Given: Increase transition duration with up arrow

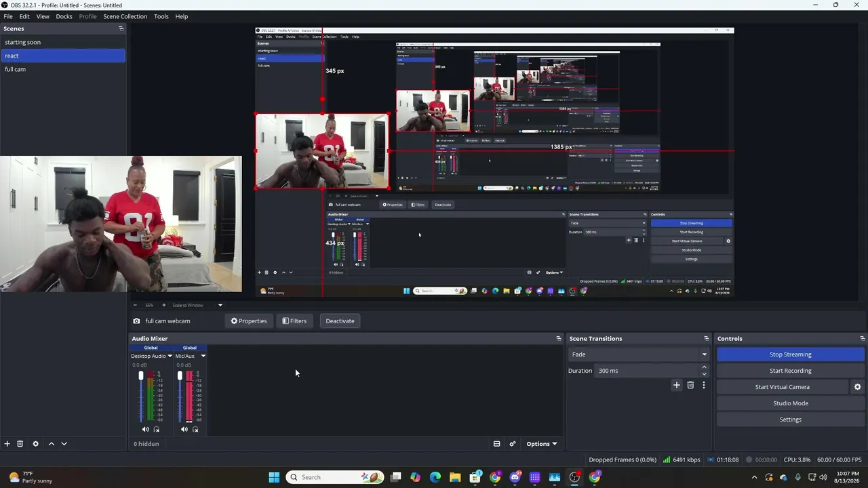Looking at the screenshot, I should (704, 367).
